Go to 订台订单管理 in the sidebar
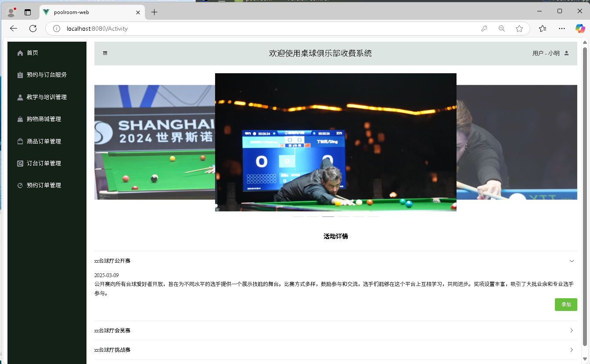Screen dimensions: 590x364 [47, 164]
